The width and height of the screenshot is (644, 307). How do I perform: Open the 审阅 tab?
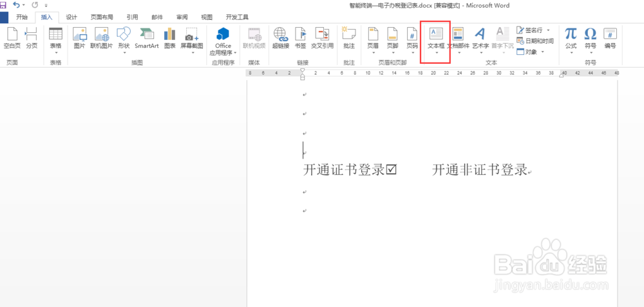[182, 17]
